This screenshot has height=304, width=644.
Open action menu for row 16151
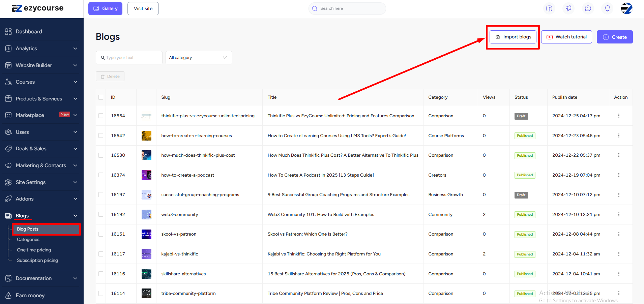click(x=619, y=234)
